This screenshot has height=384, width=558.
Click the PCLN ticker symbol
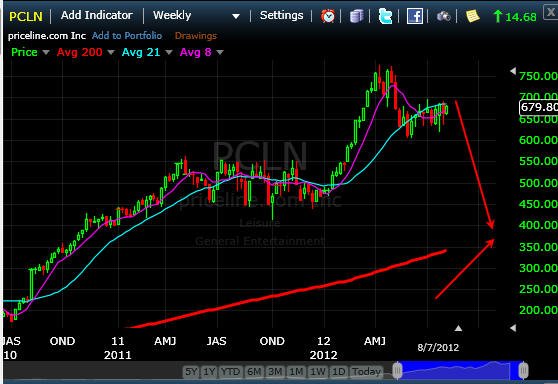26,16
